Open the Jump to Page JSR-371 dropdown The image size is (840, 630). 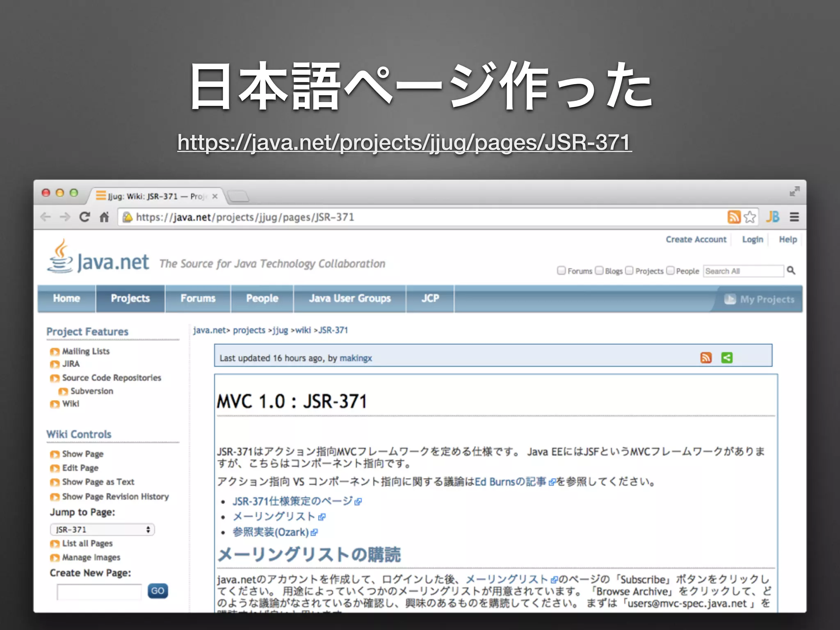(102, 530)
